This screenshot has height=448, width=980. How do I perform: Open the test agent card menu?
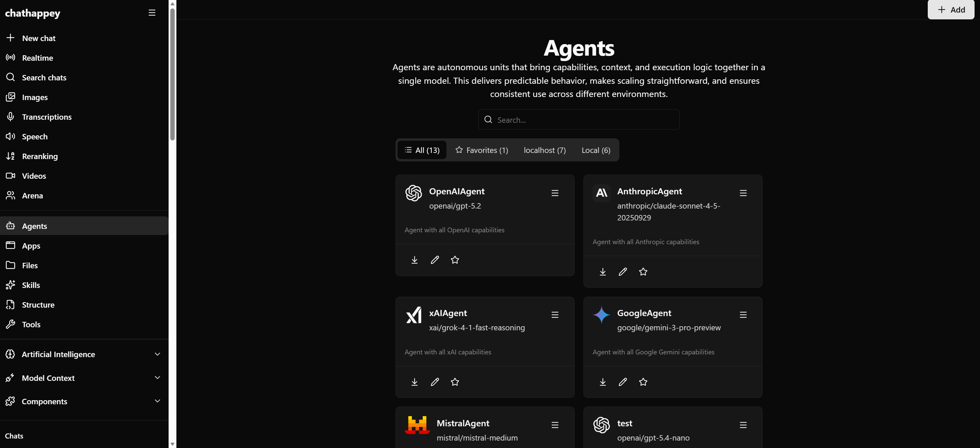click(743, 425)
